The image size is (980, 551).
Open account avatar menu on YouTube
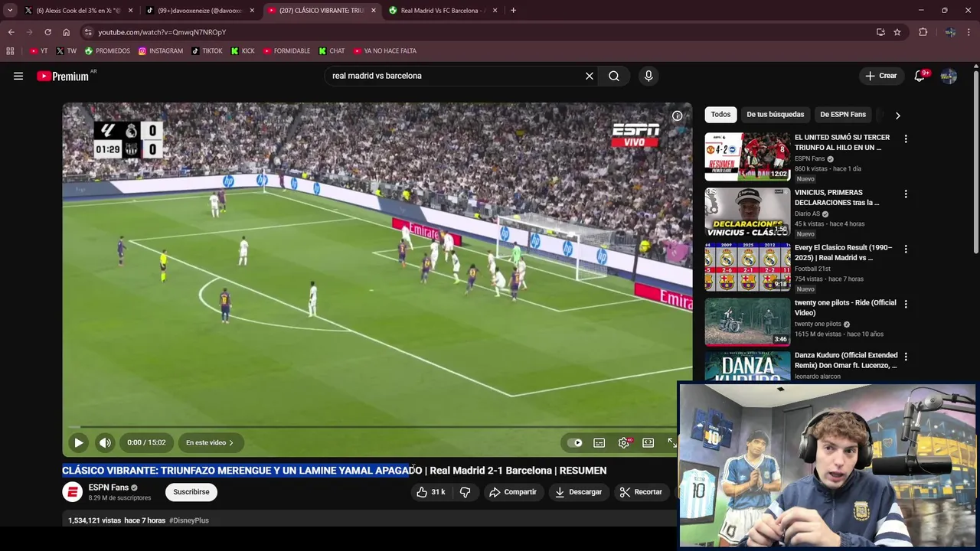click(x=949, y=76)
